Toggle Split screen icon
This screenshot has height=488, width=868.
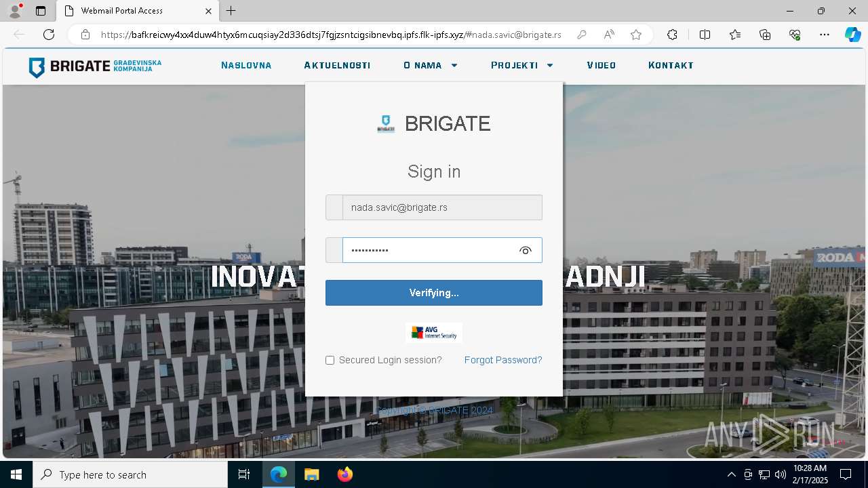coord(705,35)
